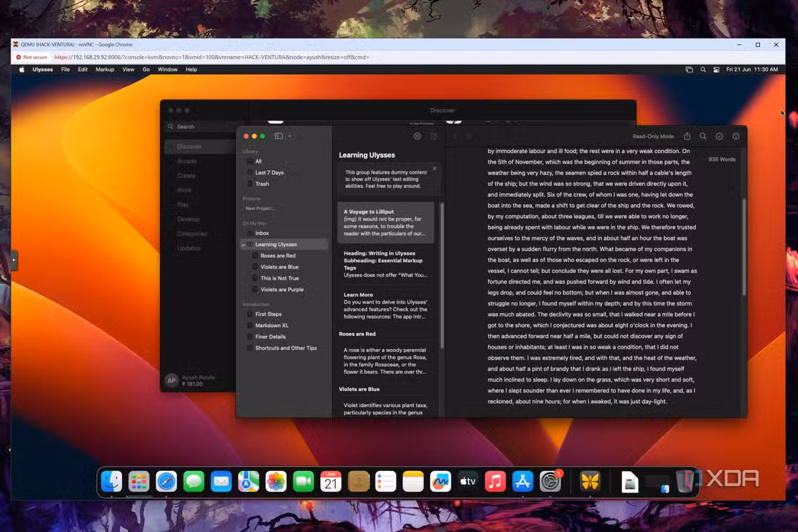This screenshot has width=798, height=532.
Task: Go back with the editor's left chevron
Action: pos(455,136)
